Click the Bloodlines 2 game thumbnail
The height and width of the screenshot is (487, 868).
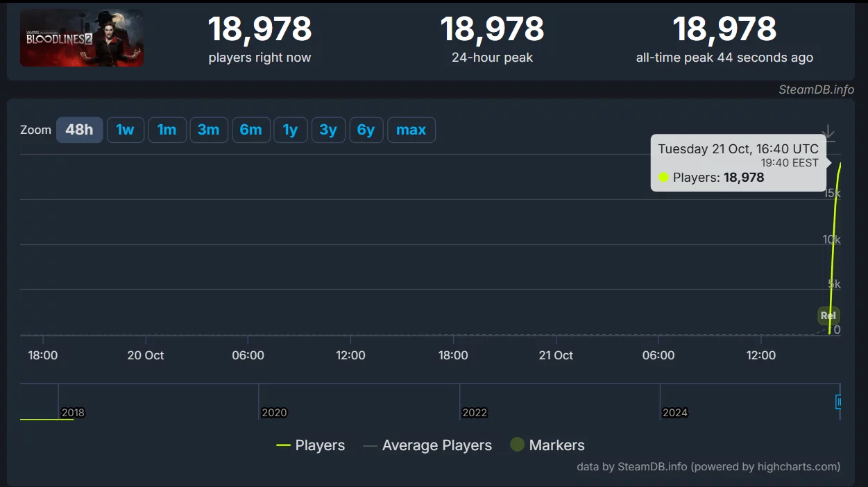82,38
